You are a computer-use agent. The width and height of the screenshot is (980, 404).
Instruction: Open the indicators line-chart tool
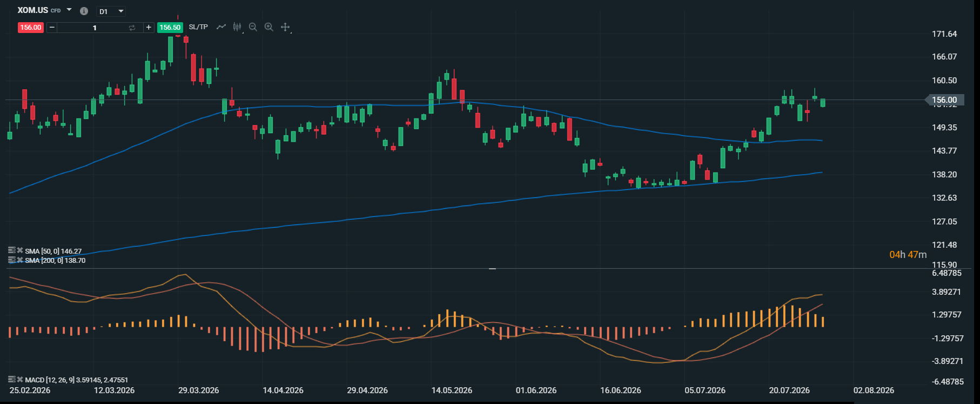221,27
